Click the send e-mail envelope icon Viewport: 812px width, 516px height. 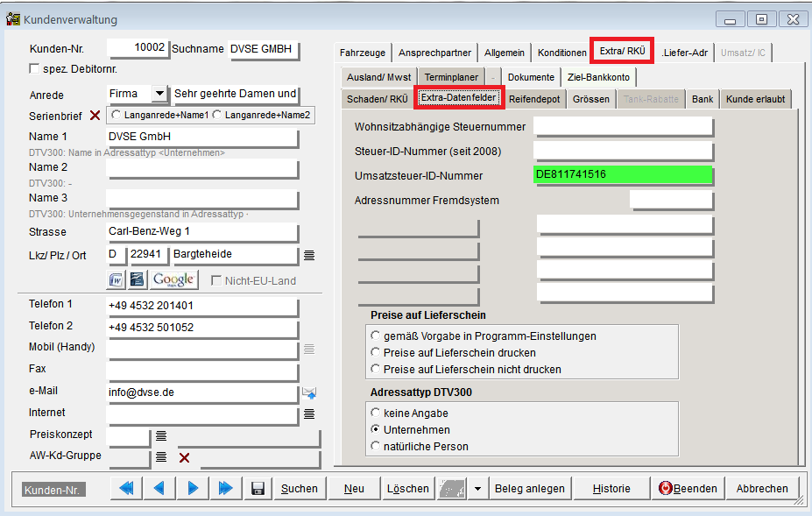click(309, 392)
